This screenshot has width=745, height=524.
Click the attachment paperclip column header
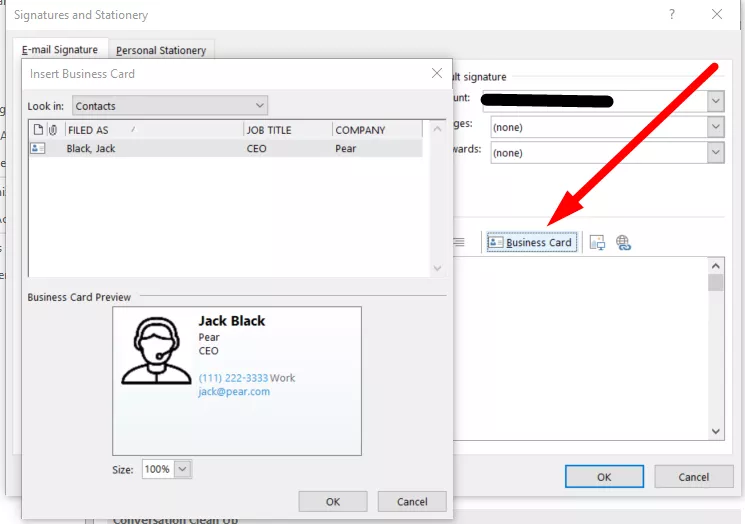[53, 130]
